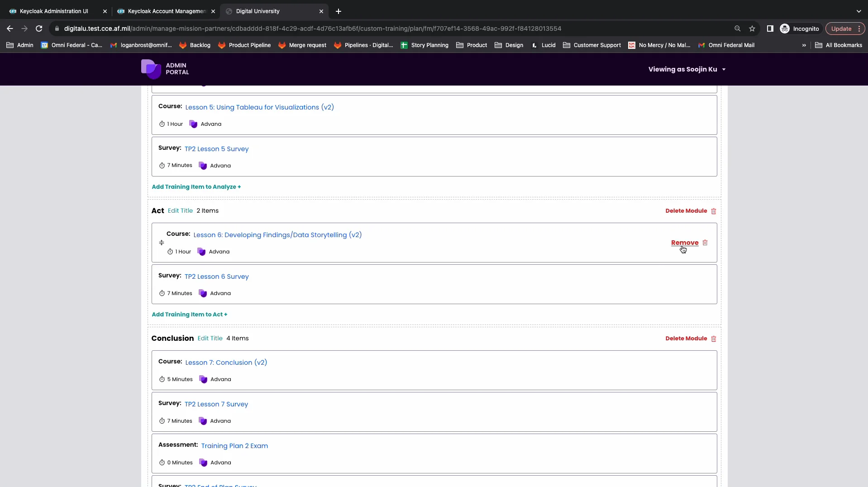Click Edit Title for Act module
The height and width of the screenshot is (487, 868).
point(180,210)
